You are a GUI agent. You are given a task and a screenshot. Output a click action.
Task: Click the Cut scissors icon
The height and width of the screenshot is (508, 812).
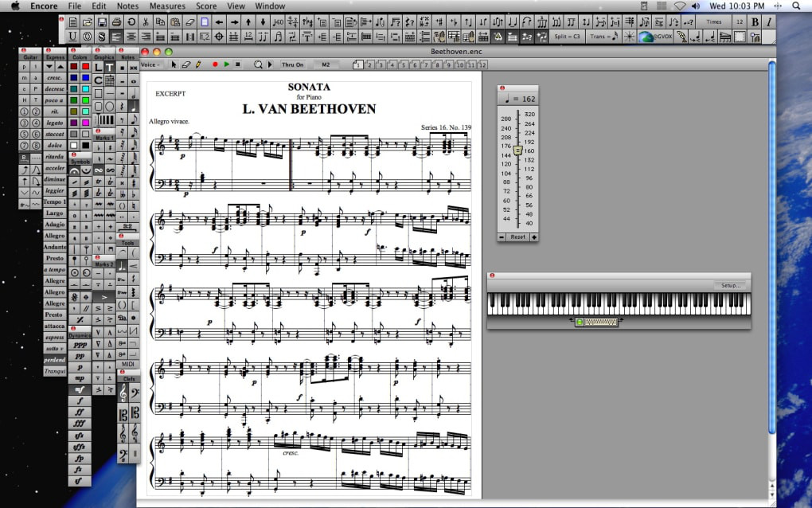[x=146, y=22]
